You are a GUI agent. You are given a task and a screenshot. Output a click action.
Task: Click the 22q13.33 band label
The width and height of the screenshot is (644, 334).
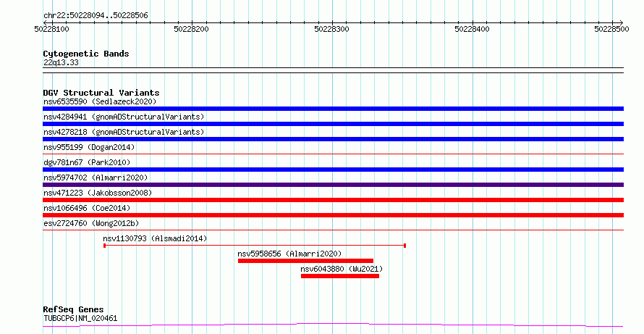coord(61,63)
